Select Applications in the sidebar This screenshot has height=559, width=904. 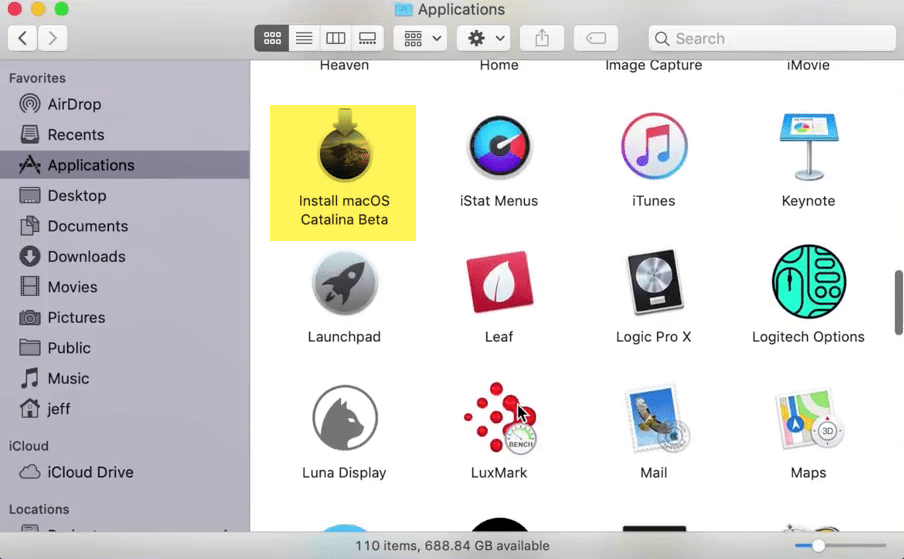click(x=125, y=165)
